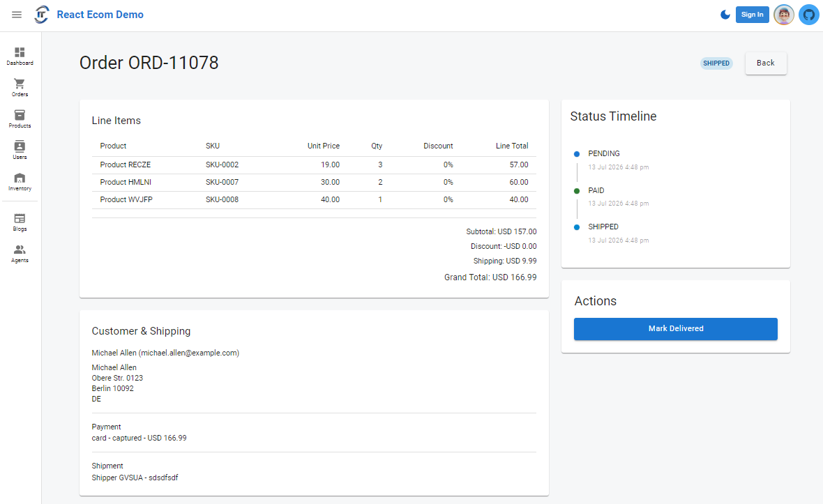Select the SHIPPED timeline dot
Viewport: 823px width, 504px height.
pyautogui.click(x=577, y=227)
